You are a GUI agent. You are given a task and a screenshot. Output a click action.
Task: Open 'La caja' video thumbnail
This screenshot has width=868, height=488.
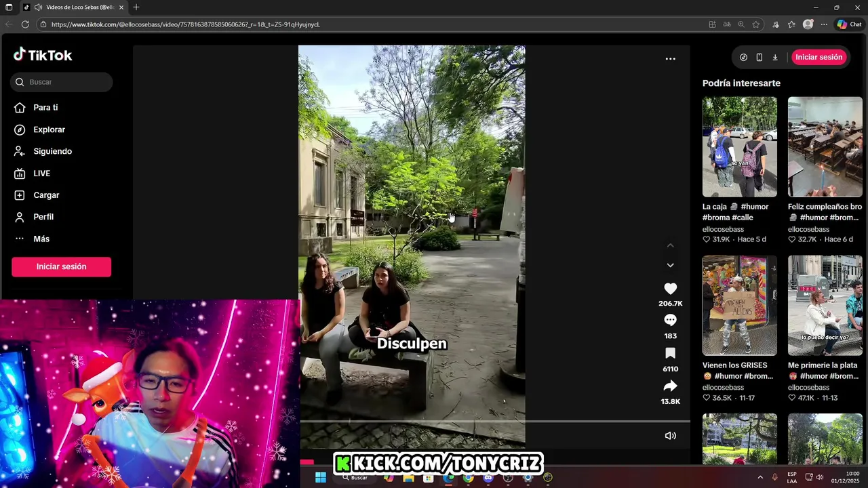point(739,146)
